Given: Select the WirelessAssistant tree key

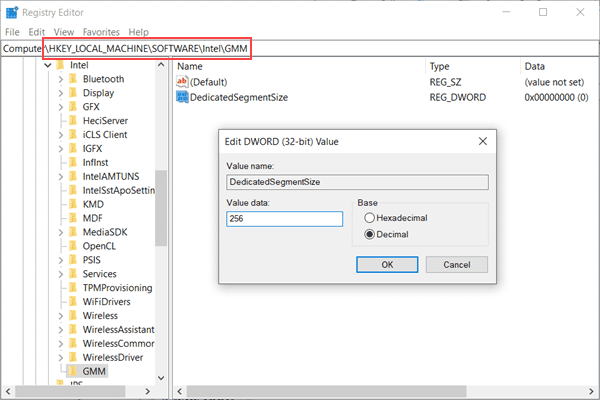Looking at the screenshot, I should click(x=118, y=330).
